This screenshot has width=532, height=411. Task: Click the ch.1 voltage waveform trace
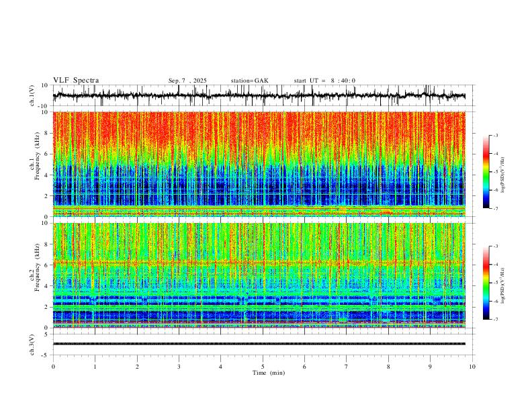click(x=259, y=95)
